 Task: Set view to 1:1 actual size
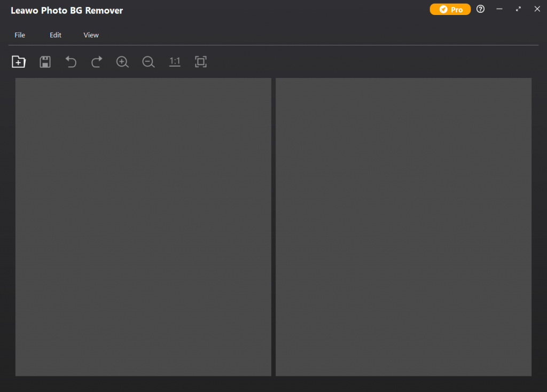tap(175, 61)
